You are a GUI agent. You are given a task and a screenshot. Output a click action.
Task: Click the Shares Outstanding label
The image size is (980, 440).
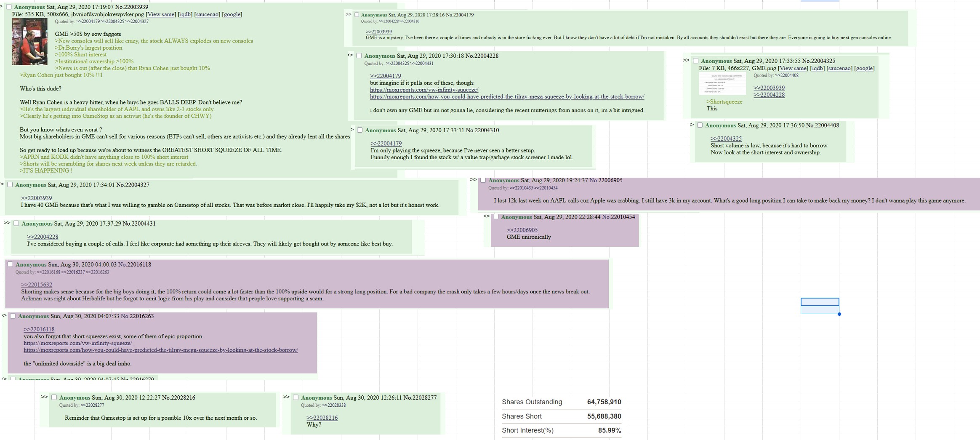[532, 402]
